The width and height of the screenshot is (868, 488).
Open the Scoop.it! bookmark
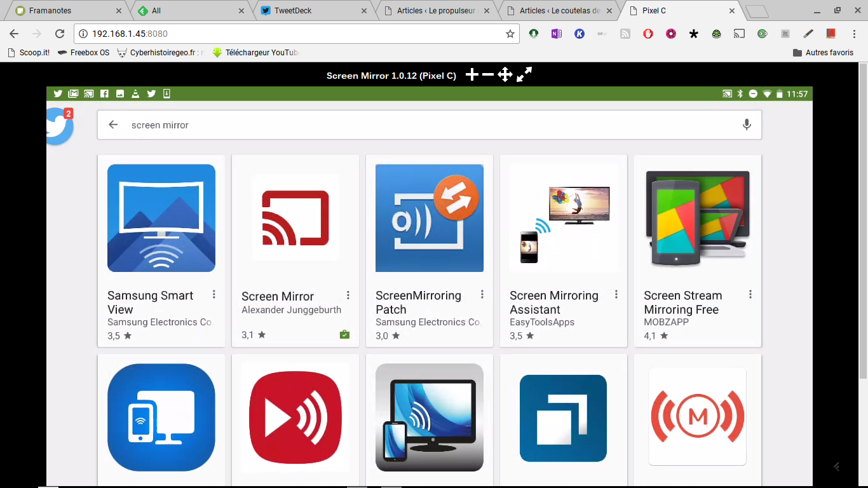click(29, 53)
